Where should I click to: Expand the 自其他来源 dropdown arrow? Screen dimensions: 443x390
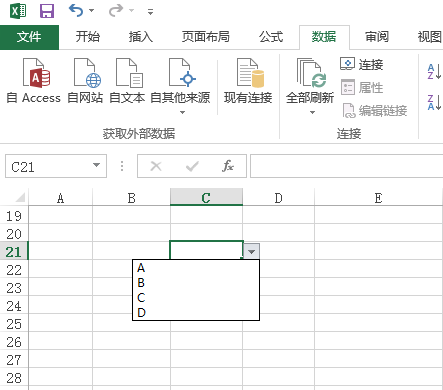[x=182, y=112]
